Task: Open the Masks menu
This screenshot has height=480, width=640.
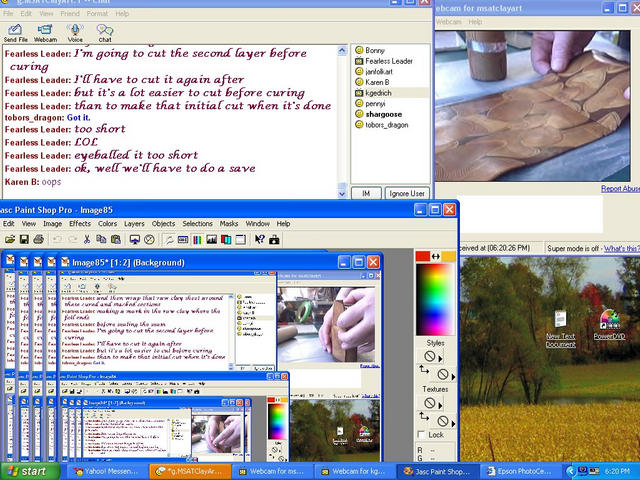Action: (x=229, y=224)
